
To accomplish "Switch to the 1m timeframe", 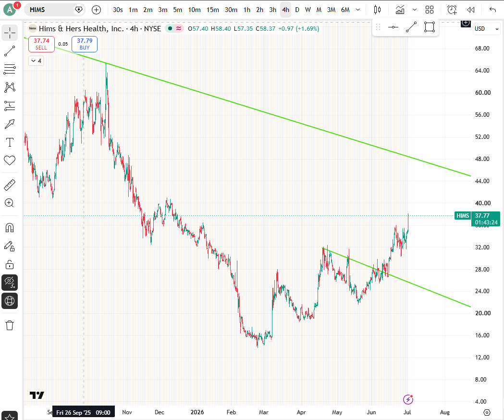I will point(133,10).
